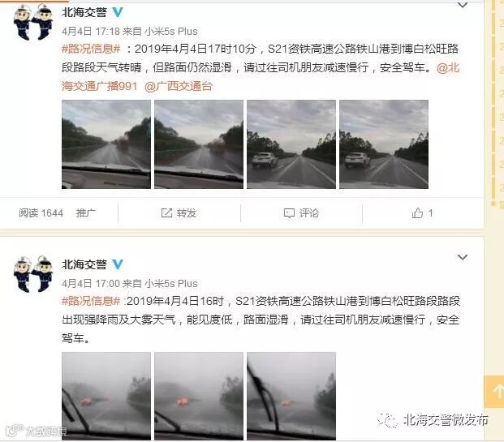Open the third foggy photo with wiper

pos(291,396)
